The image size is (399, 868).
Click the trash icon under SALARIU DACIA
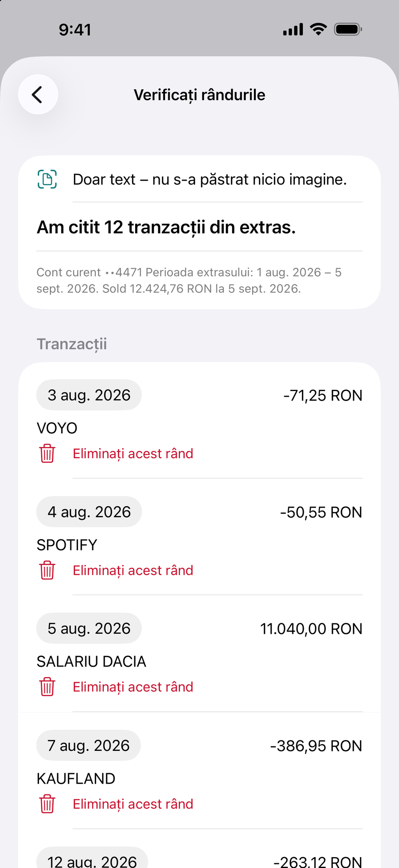[x=47, y=687]
